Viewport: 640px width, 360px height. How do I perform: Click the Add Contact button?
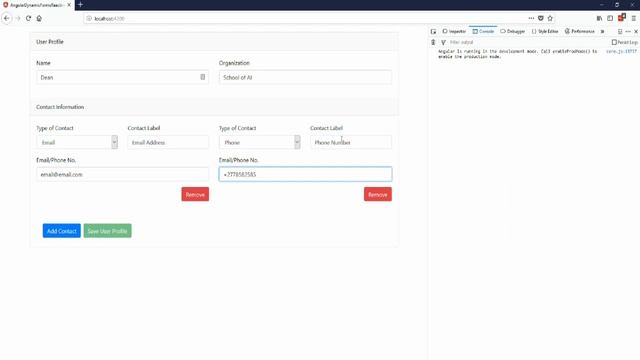(62, 231)
